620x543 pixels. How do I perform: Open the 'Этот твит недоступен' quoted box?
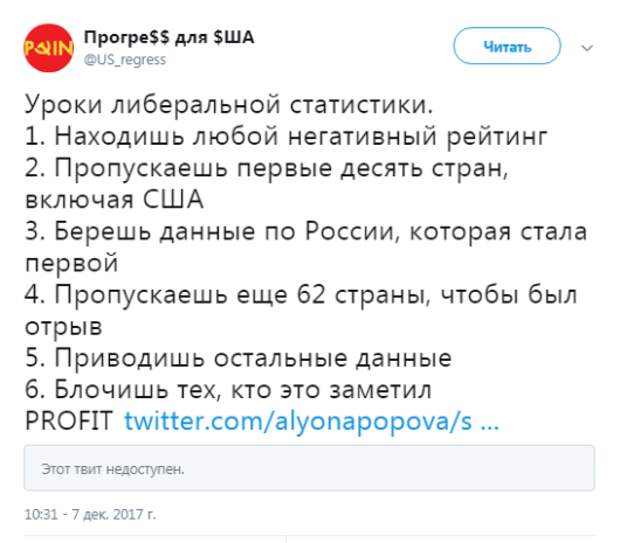309,468
